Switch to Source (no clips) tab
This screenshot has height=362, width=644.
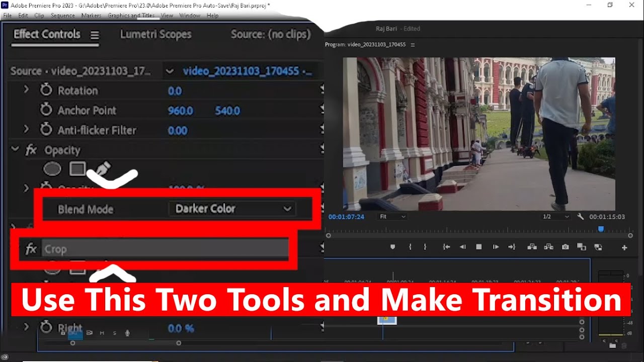(x=270, y=34)
